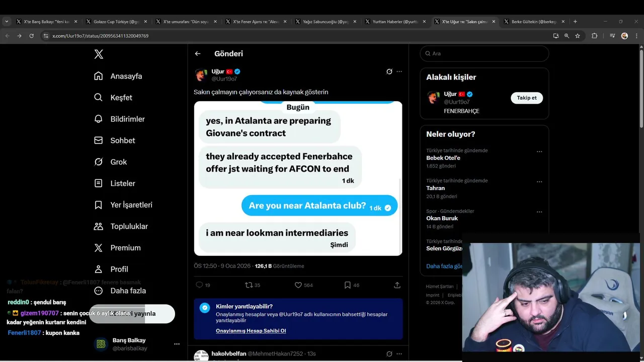Viewport: 644px width, 362px height.
Task: Click reply icon with 19 comments
Action: 199,285
